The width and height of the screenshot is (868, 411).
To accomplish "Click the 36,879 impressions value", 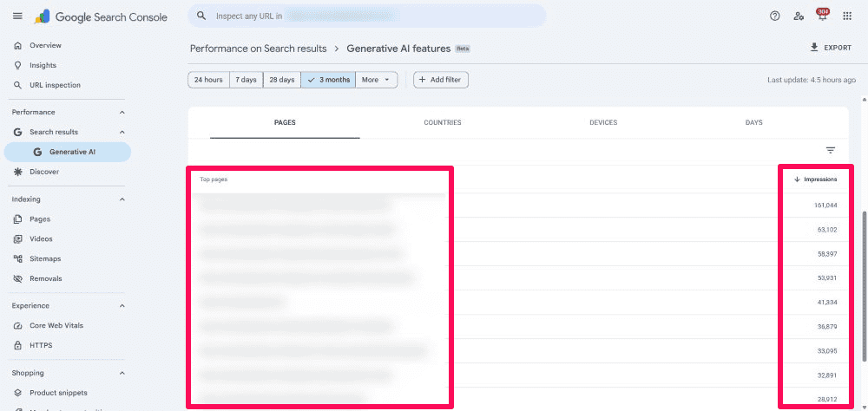I will [x=827, y=327].
